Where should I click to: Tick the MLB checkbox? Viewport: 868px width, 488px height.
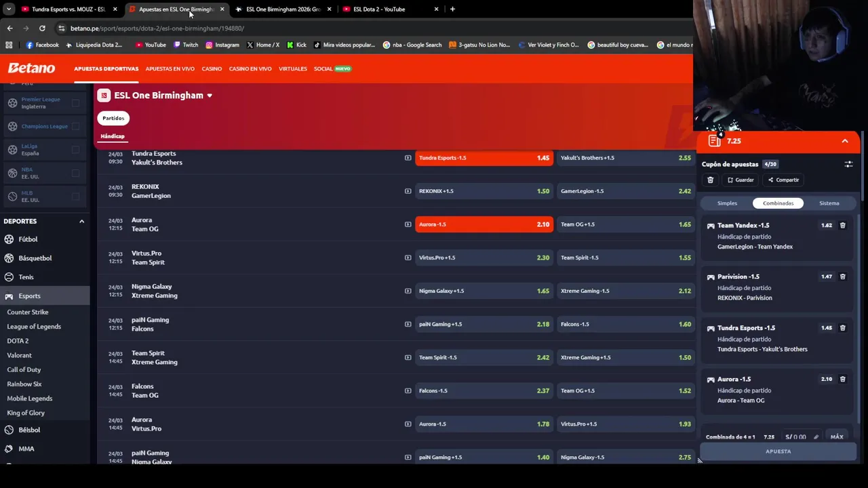tap(75, 197)
